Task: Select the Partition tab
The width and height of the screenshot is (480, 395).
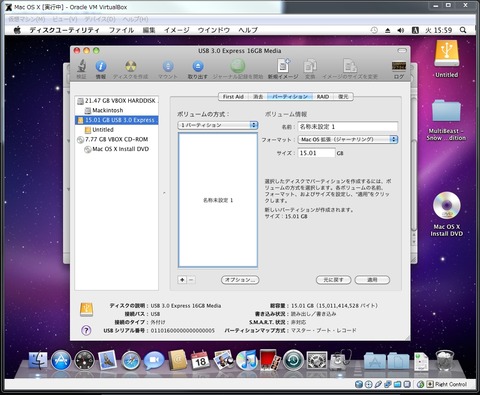Action: coord(290,97)
